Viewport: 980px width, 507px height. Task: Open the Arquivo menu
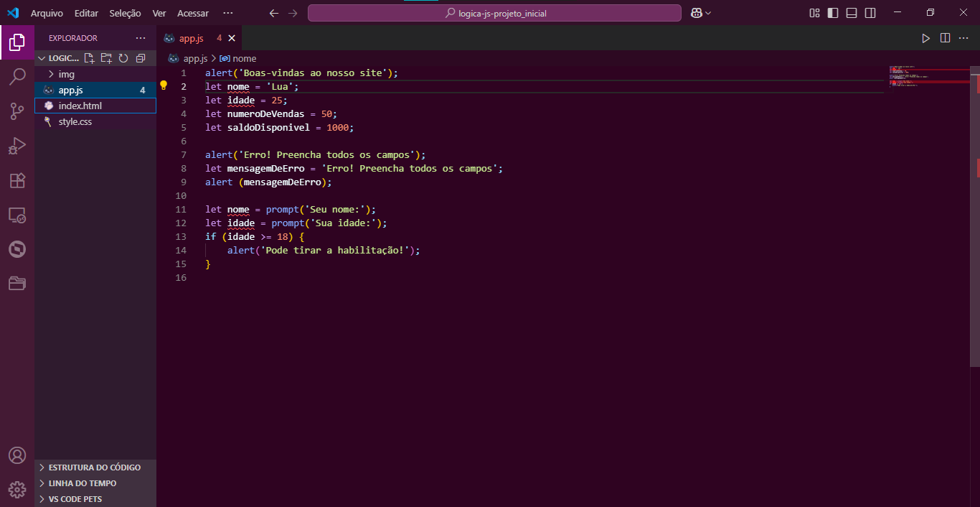[x=47, y=13]
